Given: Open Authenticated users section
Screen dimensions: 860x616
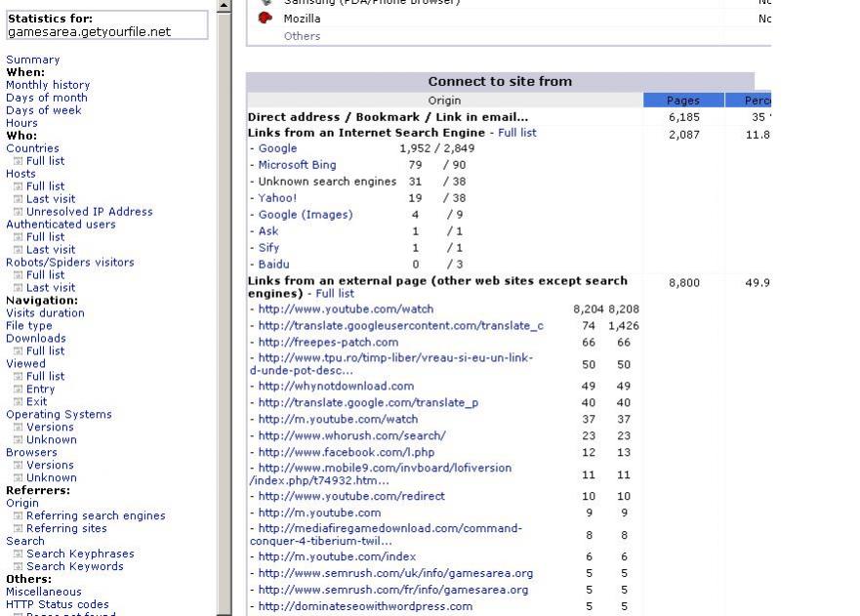Looking at the screenshot, I should click(x=61, y=225).
